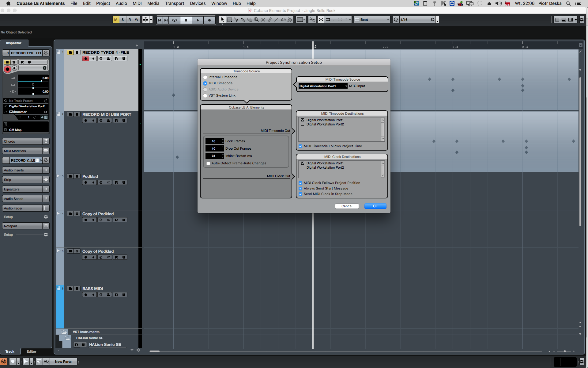Select the Split scissors tool

236,20
